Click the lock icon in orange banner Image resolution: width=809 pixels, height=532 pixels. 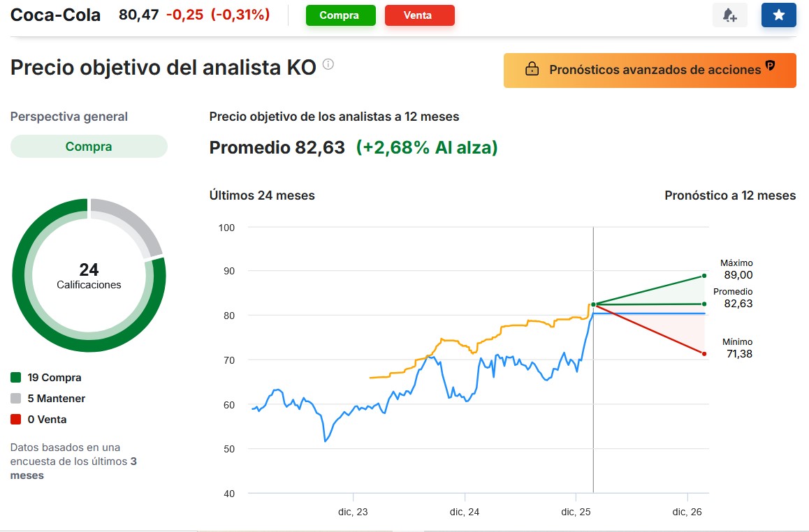[x=532, y=70]
